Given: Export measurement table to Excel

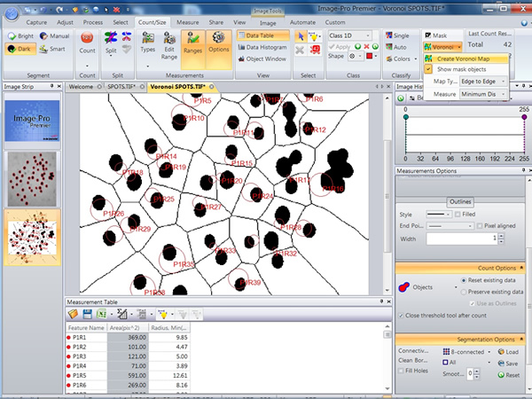Looking at the screenshot, I should pyautogui.click(x=101, y=314).
